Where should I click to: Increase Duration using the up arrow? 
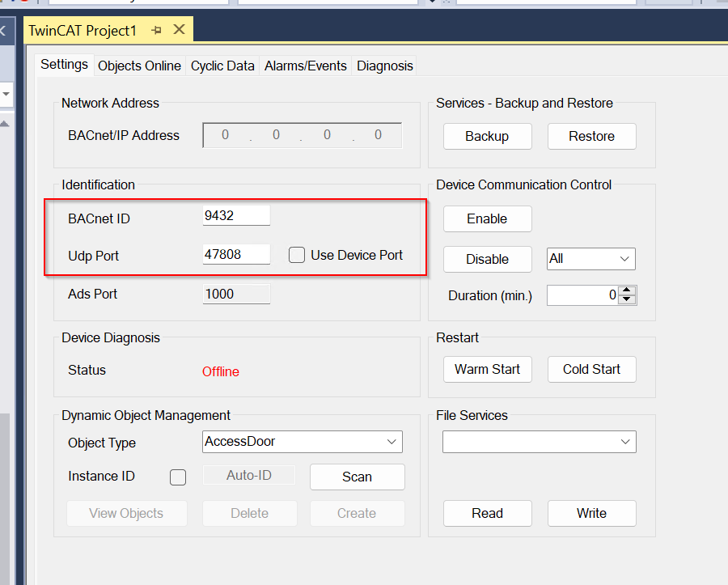pos(627,290)
